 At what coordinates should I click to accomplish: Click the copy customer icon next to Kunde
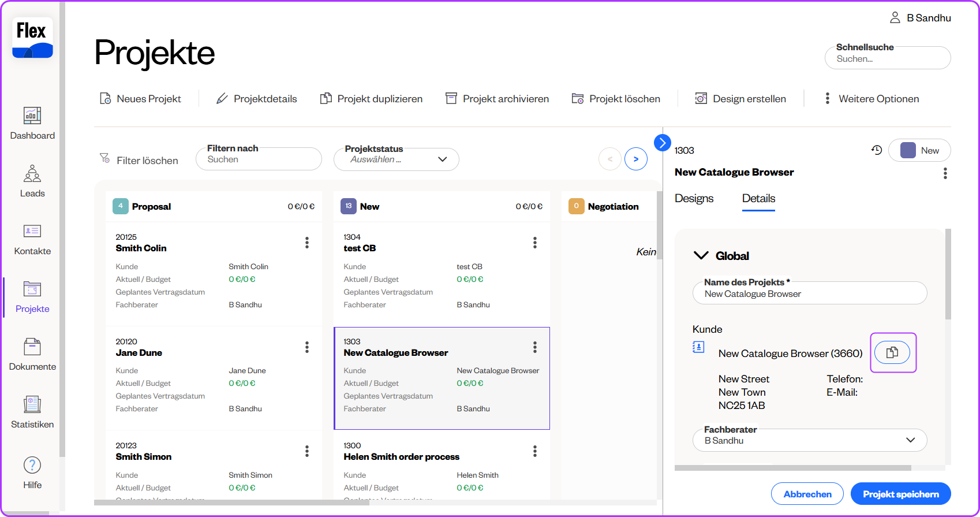(892, 352)
